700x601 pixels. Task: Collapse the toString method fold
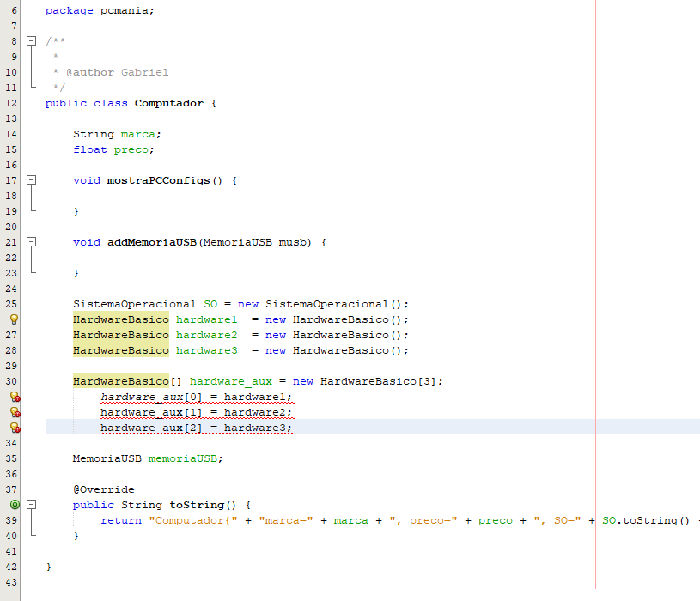31,505
